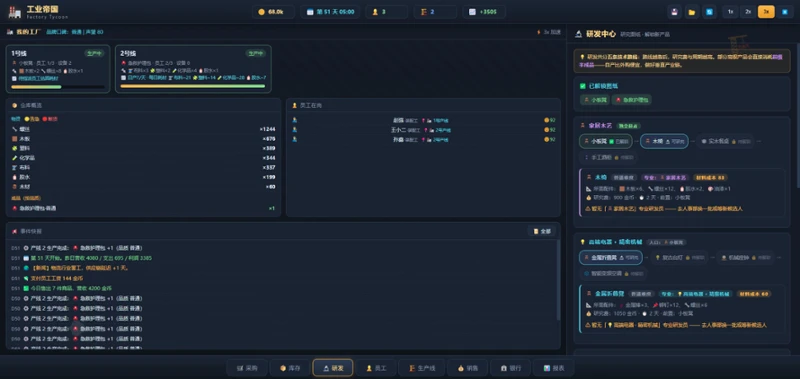This screenshot has height=379, width=800.
Task: Switch to the 库存 inventory tab
Action: [x=290, y=368]
